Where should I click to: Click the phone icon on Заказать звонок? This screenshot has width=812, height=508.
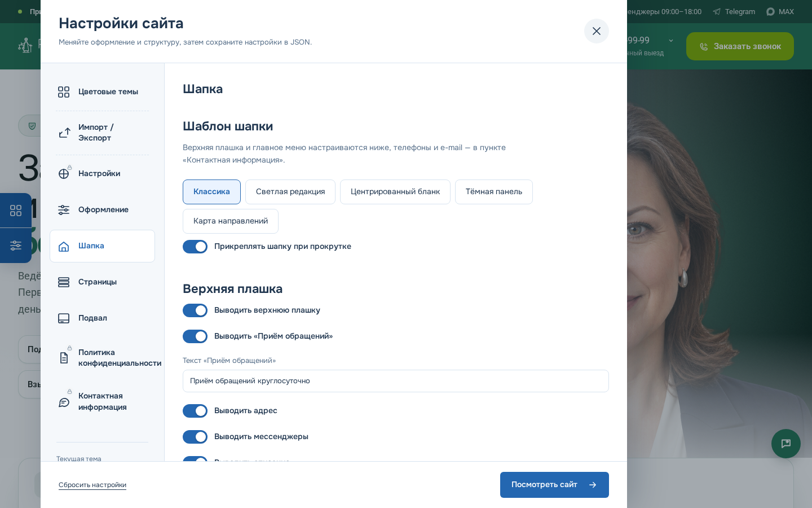[704, 47]
